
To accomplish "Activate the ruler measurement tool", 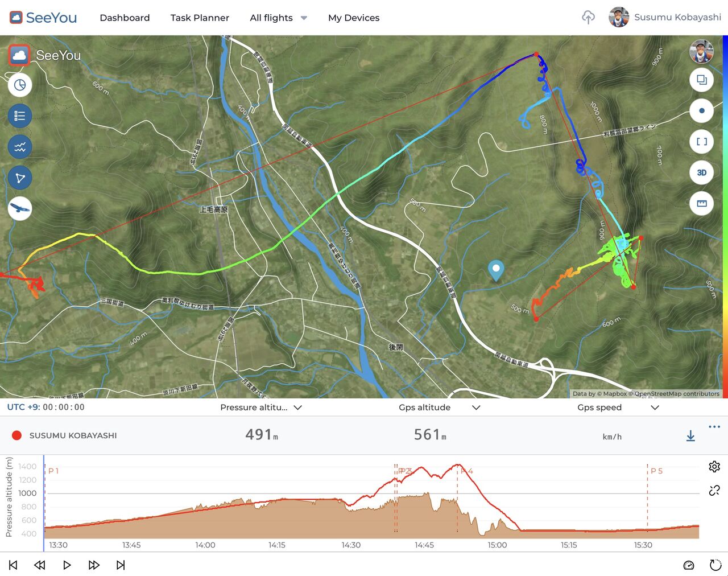I will click(x=701, y=203).
